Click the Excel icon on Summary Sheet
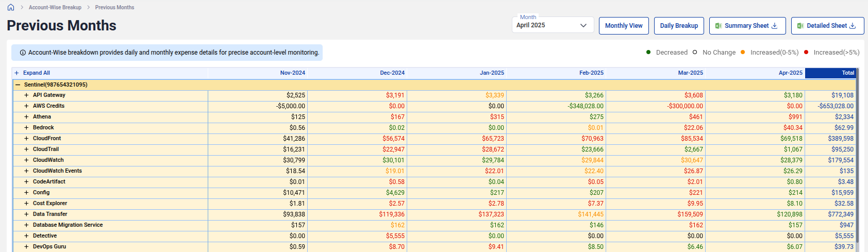Image resolution: width=868 pixels, height=252 pixels. [719, 26]
